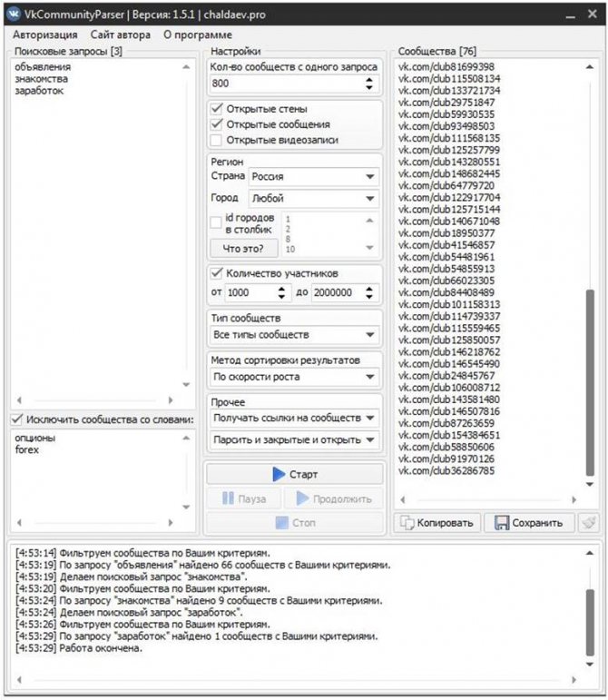This screenshot has width=608, height=700.
Task: Select community vk.com/club87263659
Action: (446, 423)
